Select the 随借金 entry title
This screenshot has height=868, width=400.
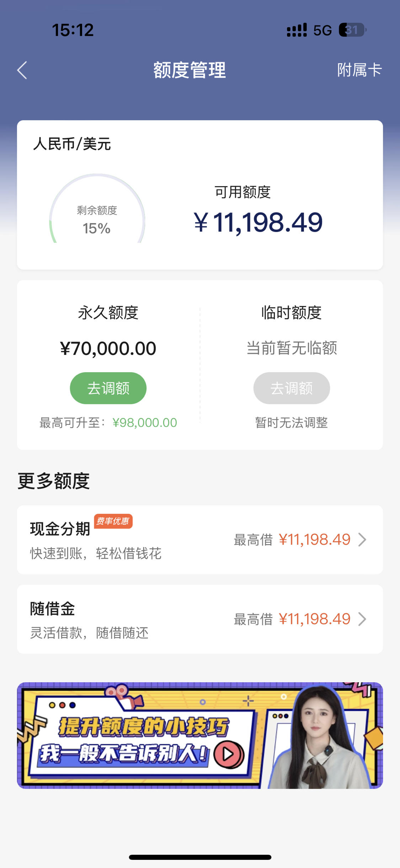coord(53,609)
